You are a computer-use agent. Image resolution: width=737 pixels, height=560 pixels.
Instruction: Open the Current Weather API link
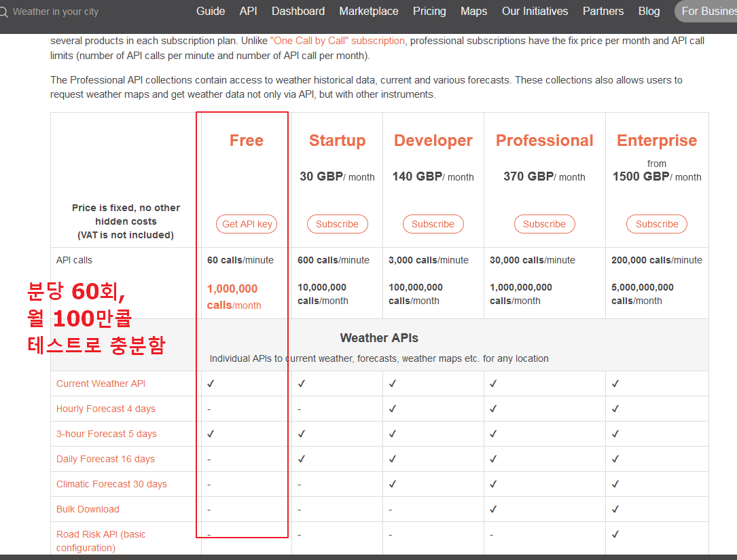(x=101, y=384)
